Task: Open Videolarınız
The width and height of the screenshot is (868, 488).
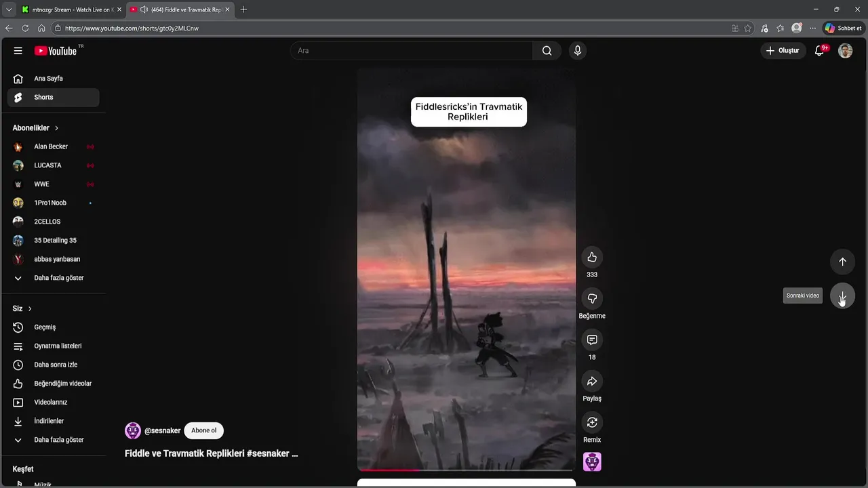Action: point(54,403)
